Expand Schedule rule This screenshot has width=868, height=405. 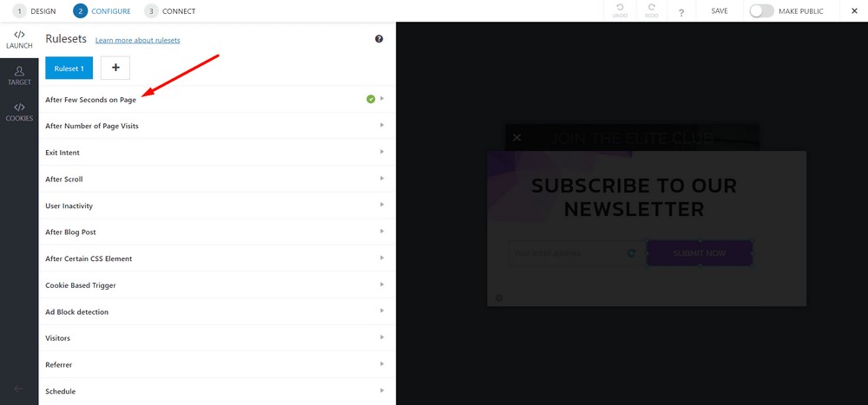click(x=217, y=391)
